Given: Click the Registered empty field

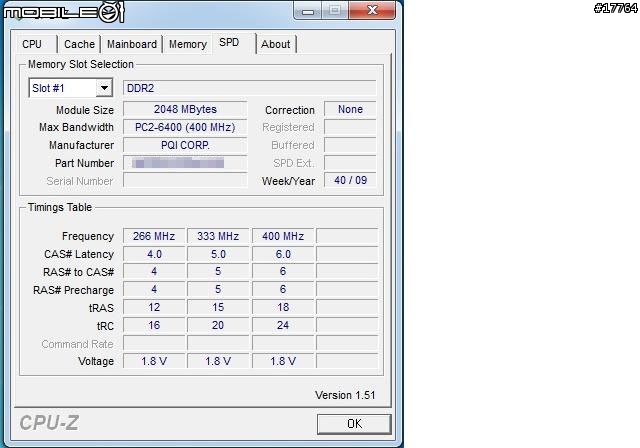Looking at the screenshot, I should click(350, 127).
